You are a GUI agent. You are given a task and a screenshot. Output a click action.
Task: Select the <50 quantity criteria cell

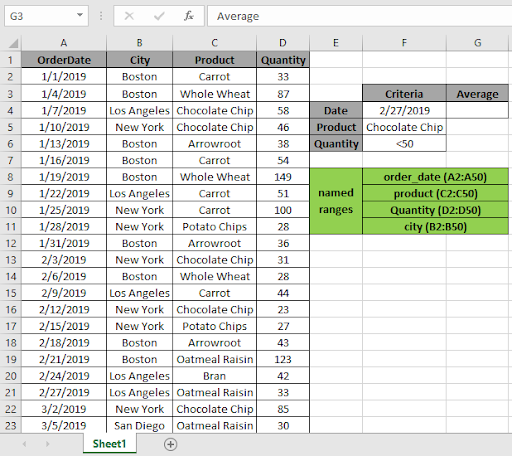404,144
